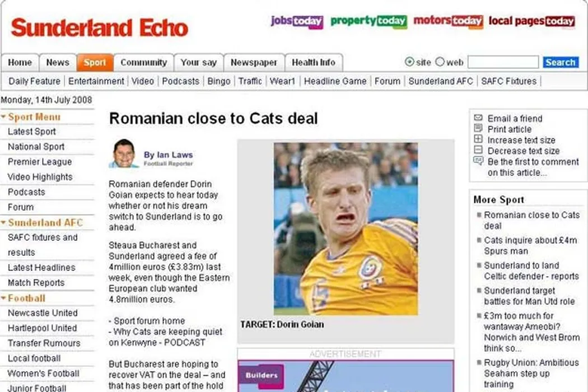Viewport: 588px width, 392px height.
Task: Click the comment speech bubble icon
Action: pos(478,161)
